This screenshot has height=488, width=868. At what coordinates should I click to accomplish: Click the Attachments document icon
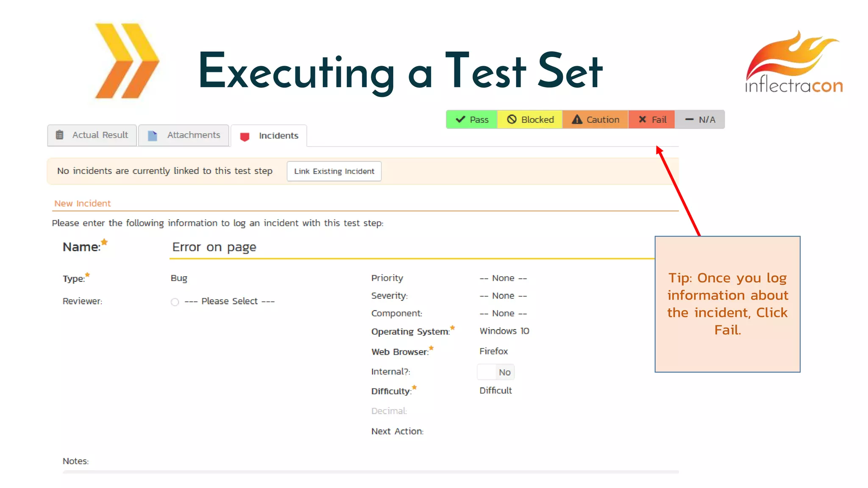point(153,136)
